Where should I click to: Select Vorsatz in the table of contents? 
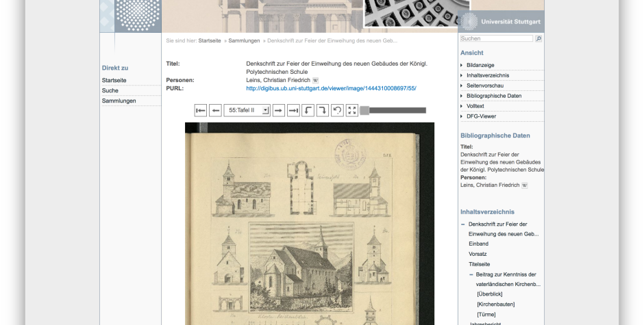[478, 254]
